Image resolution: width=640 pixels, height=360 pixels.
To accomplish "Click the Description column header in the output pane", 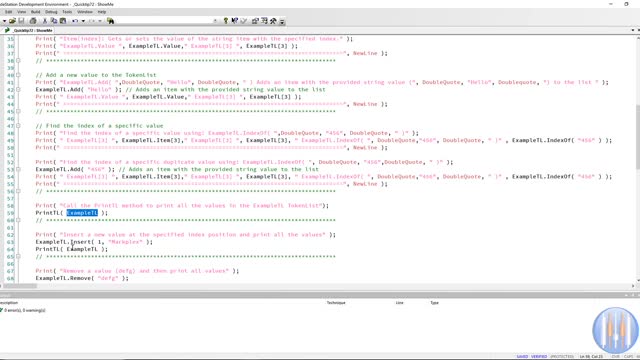I will [x=9, y=303].
